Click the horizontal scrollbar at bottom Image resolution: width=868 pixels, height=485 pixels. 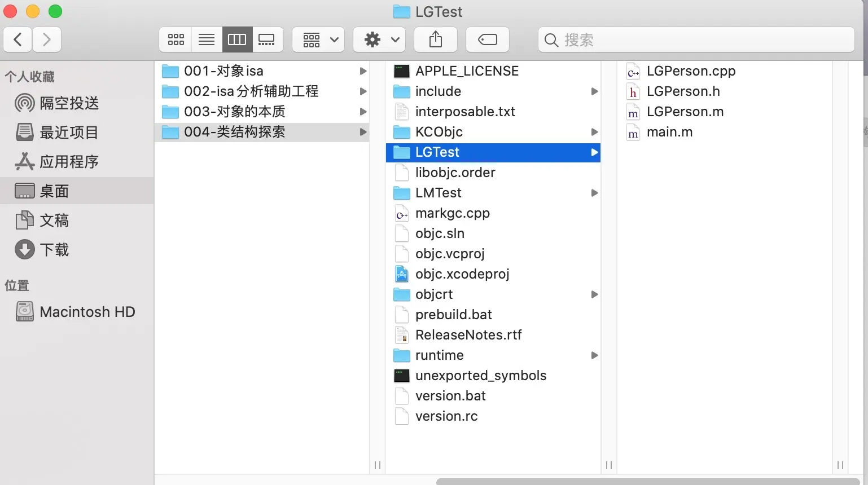[648, 482]
